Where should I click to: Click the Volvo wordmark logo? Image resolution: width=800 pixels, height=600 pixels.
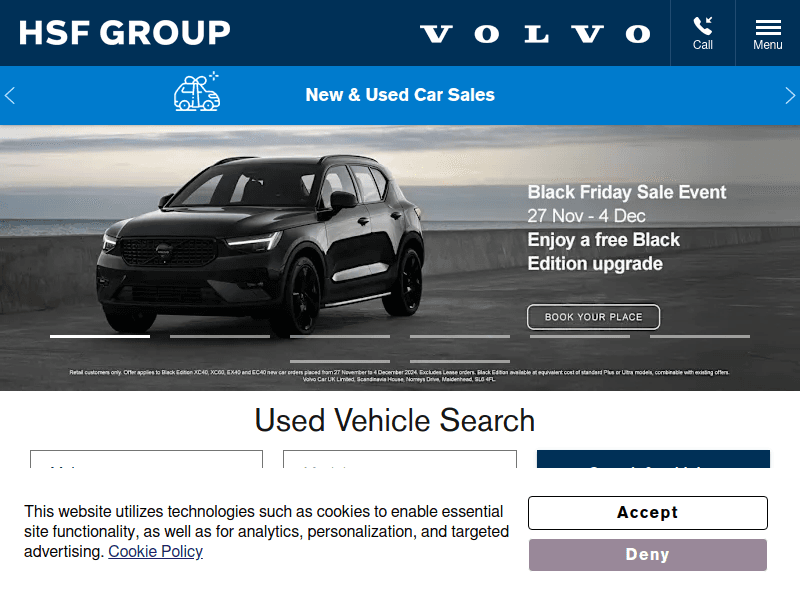click(535, 34)
